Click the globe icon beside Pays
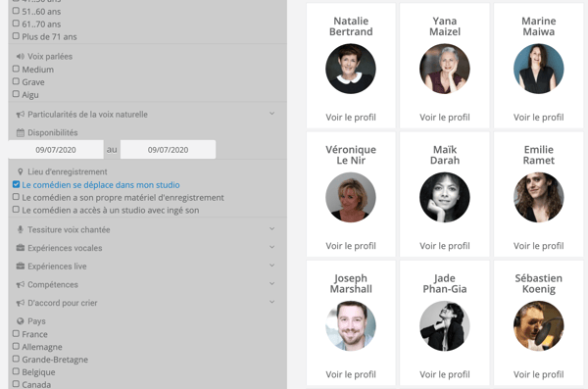The width and height of the screenshot is (588, 389). (21, 321)
